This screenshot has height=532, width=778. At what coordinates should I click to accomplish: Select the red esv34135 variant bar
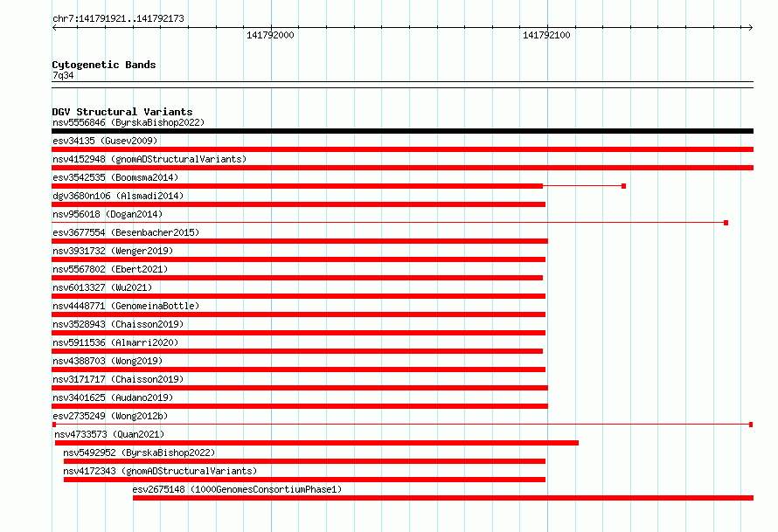tap(402, 149)
